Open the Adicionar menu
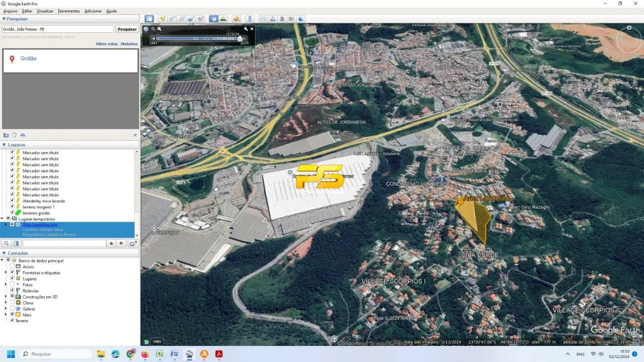Screen dimensions: 644x362 click(93, 11)
